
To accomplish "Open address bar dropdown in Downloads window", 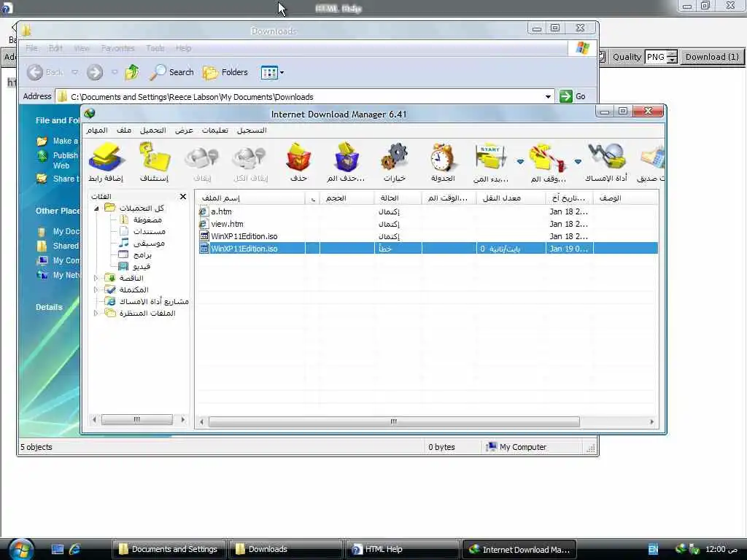I will 548,97.
